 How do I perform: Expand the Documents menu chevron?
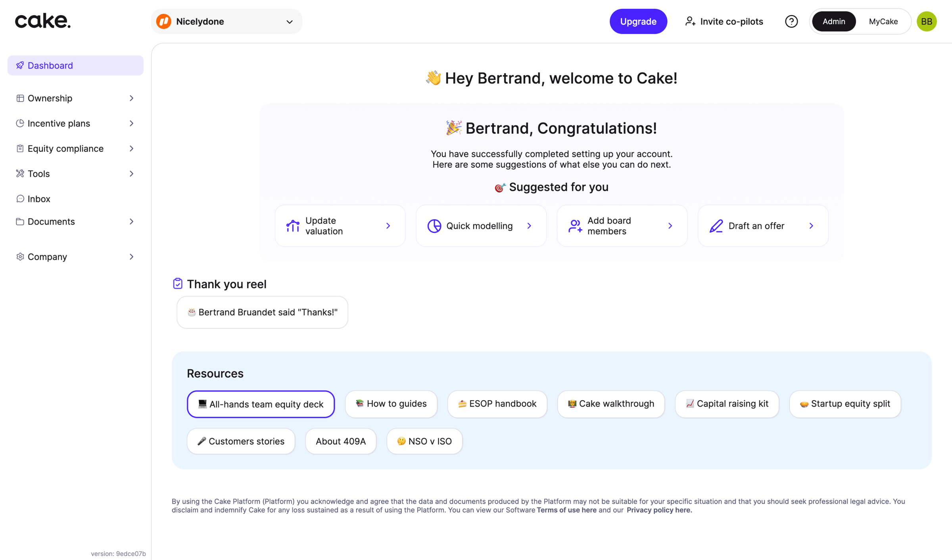(132, 221)
